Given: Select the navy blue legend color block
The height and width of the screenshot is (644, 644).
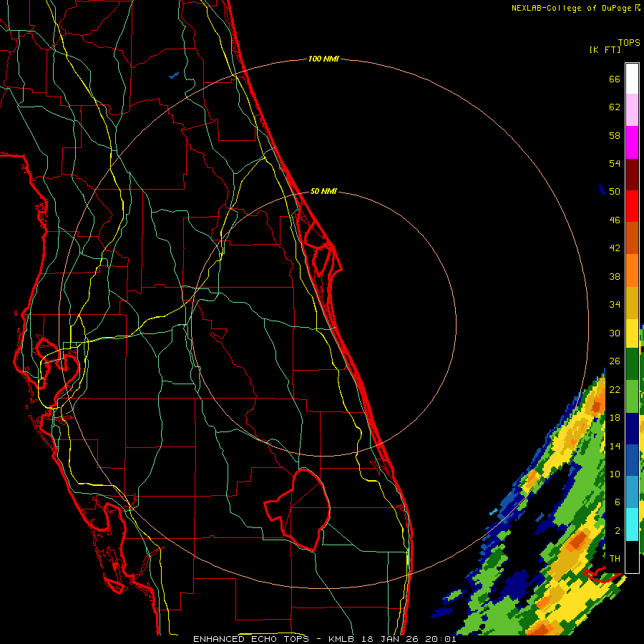Looking at the screenshot, I should pyautogui.click(x=632, y=429).
